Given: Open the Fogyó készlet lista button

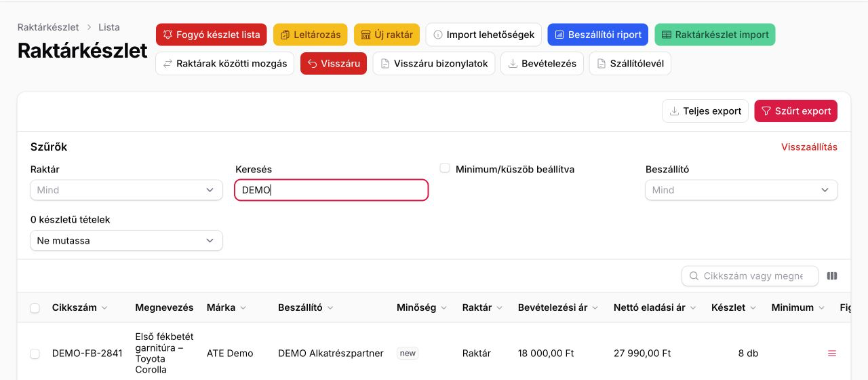Looking at the screenshot, I should [212, 35].
